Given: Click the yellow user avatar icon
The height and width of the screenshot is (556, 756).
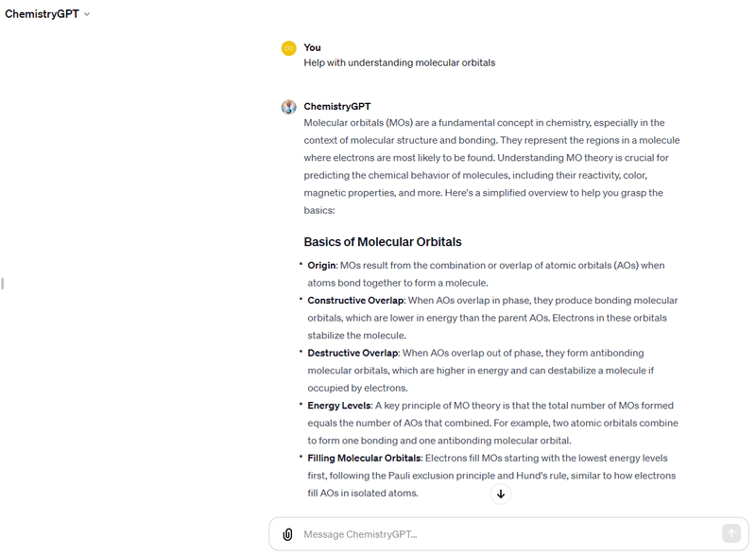Looking at the screenshot, I should point(289,48).
